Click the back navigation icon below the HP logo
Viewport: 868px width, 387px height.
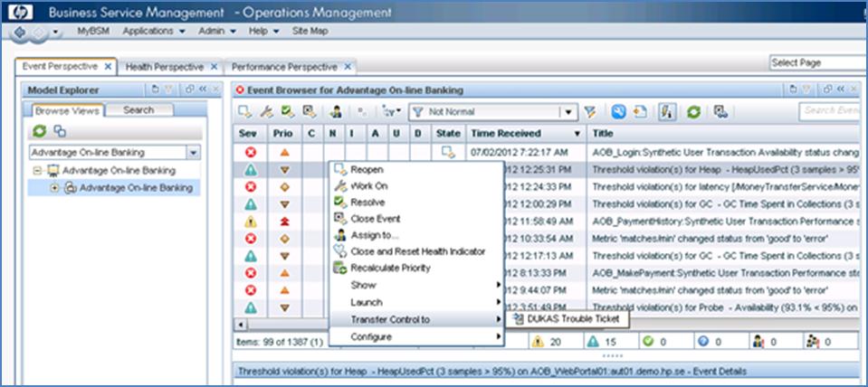point(19,32)
